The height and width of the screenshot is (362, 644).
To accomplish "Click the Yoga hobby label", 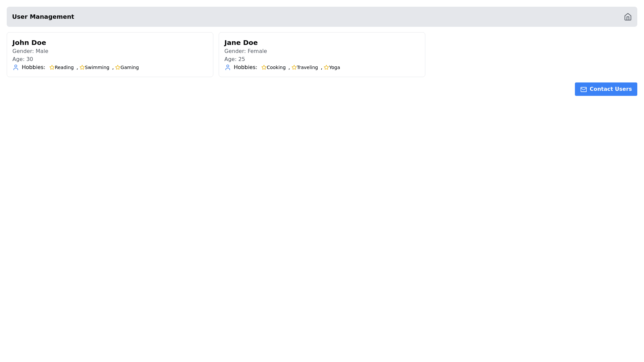I will point(334,67).
